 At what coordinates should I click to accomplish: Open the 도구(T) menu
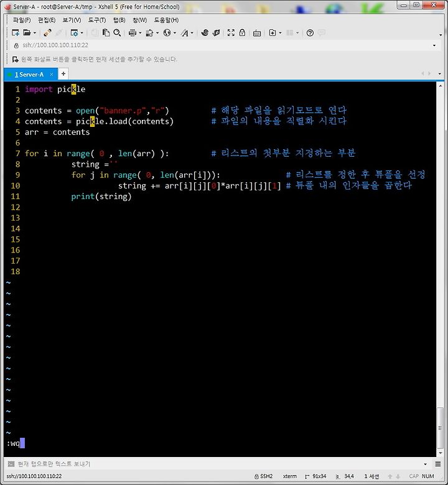click(x=97, y=20)
